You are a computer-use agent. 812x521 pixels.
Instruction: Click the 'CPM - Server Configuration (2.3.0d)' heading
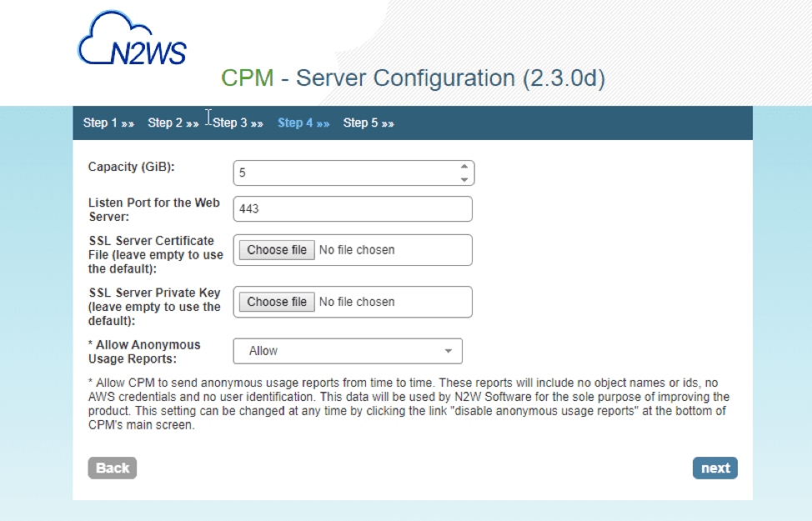coord(413,78)
